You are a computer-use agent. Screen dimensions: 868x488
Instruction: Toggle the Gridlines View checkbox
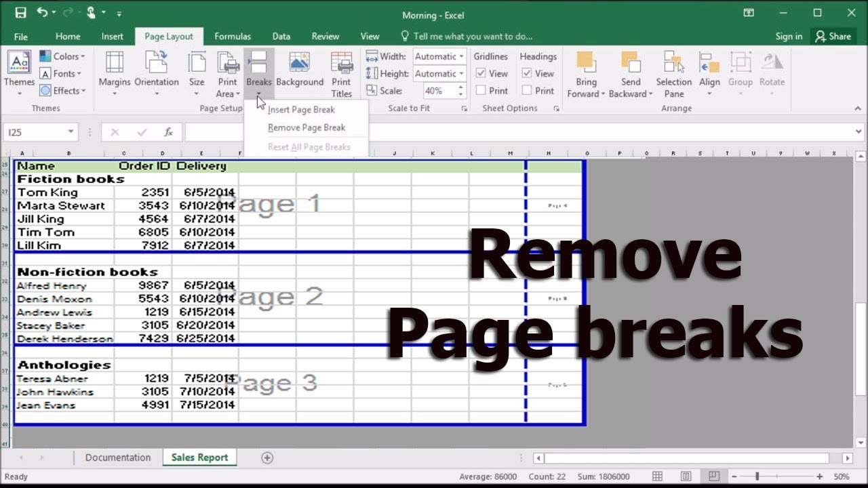481,73
